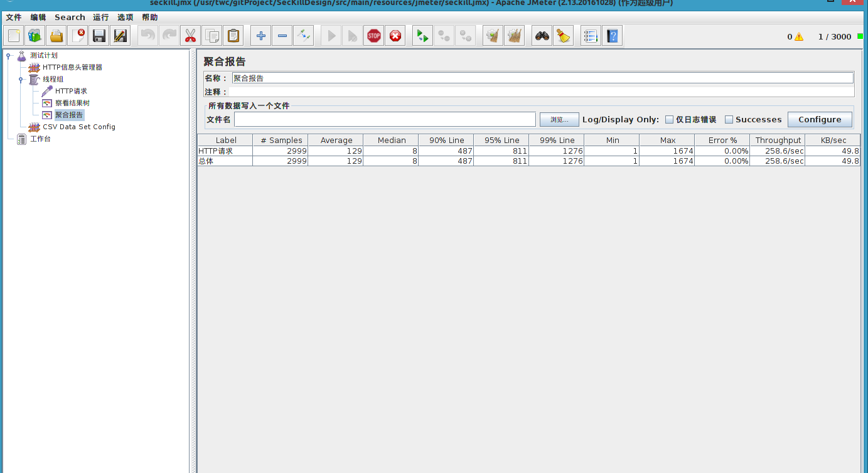Click the Shutdown red X icon

coord(395,36)
